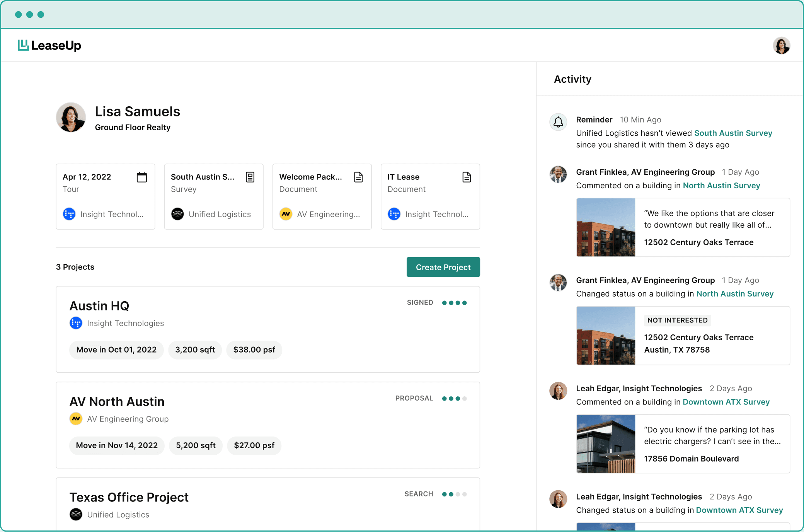Open the Austin HQ project title
The width and height of the screenshot is (804, 532).
point(99,306)
